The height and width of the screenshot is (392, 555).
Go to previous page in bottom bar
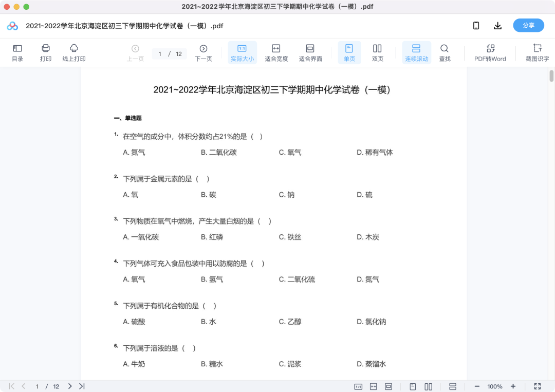pos(23,386)
